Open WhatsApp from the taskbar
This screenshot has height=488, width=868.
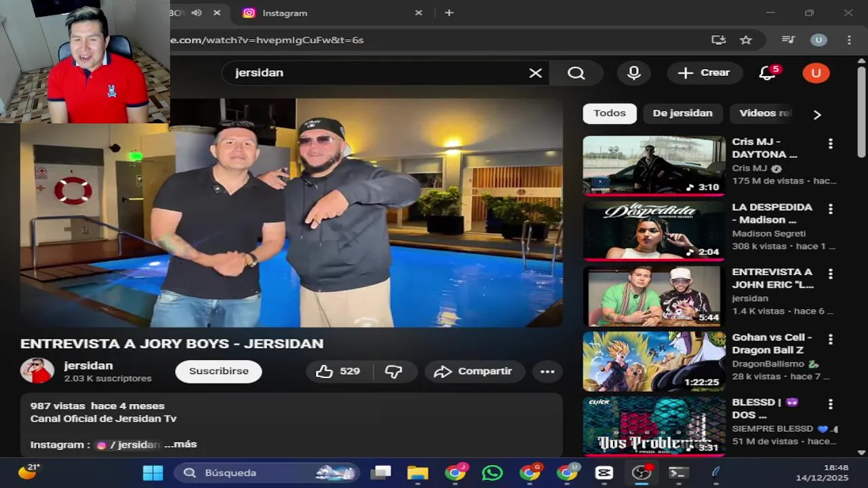tap(492, 473)
